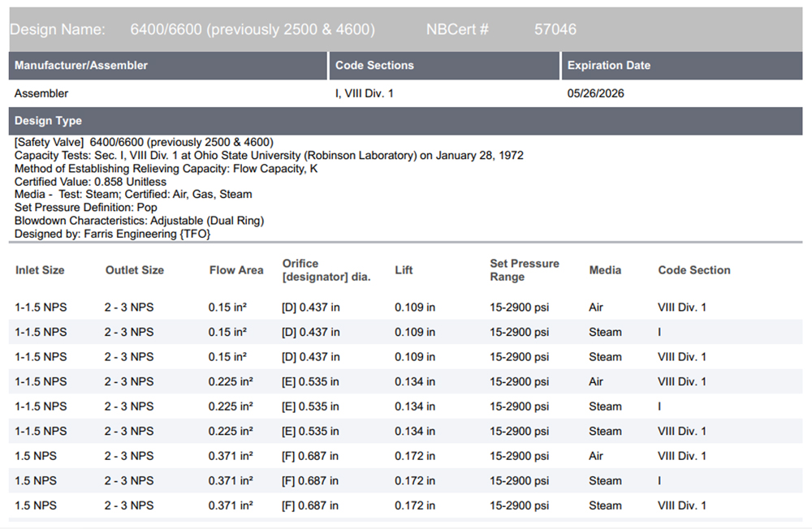Screen dimensions: 812x529
Task: Click the Lift column header
Action: tap(404, 270)
